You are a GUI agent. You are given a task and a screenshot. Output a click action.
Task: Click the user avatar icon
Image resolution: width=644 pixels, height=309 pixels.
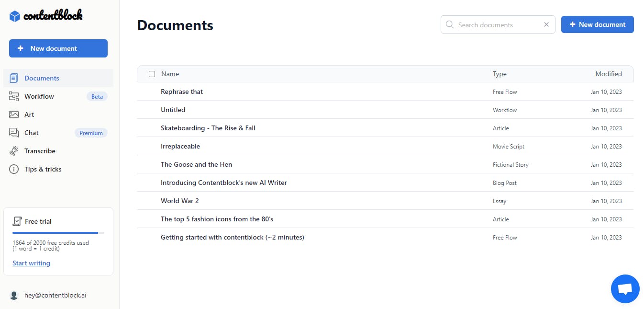point(14,296)
